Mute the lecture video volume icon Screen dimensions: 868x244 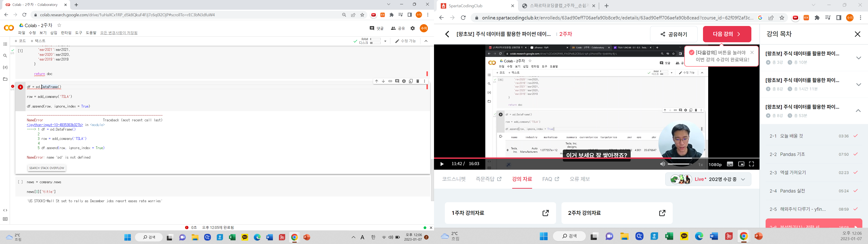click(x=662, y=164)
